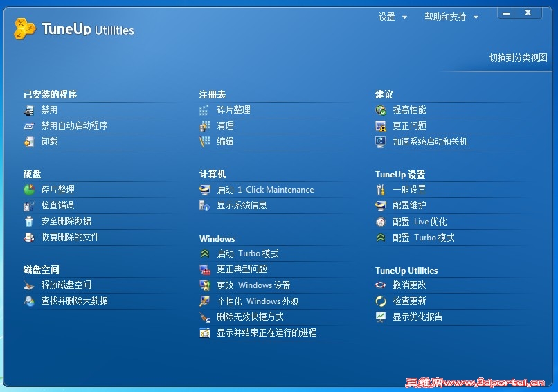Viewport: 558px width, 392px height.
Task: Open the 设置 dropdown menu
Action: pyautogui.click(x=392, y=17)
